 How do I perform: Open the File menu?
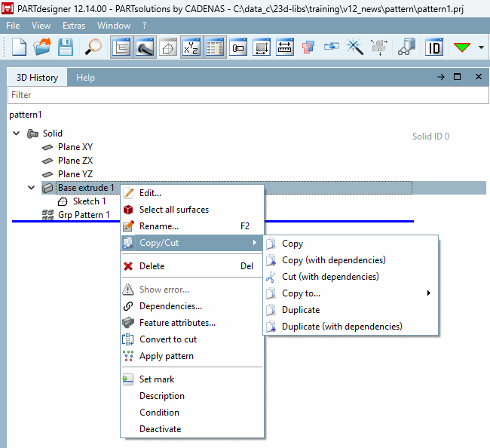pos(13,26)
